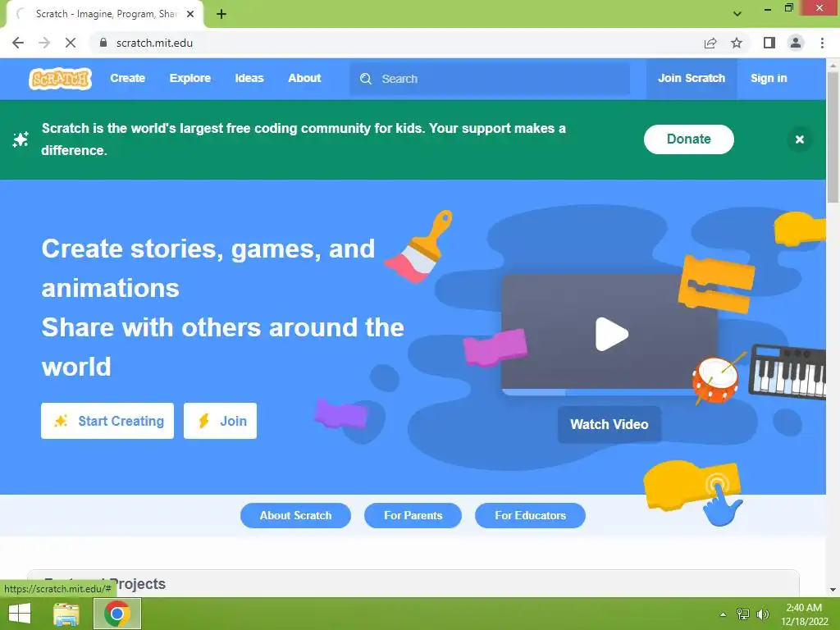Click the address bar URL
This screenshot has height=630, width=840.
pos(154,43)
